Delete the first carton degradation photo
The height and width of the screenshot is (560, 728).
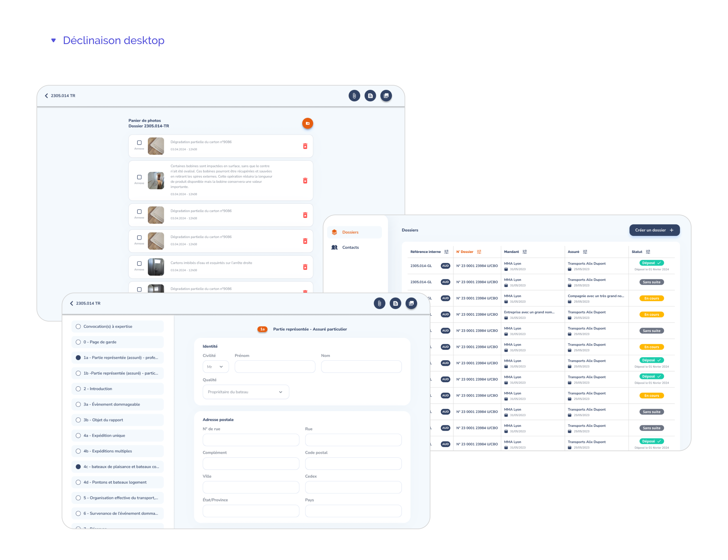305,146
